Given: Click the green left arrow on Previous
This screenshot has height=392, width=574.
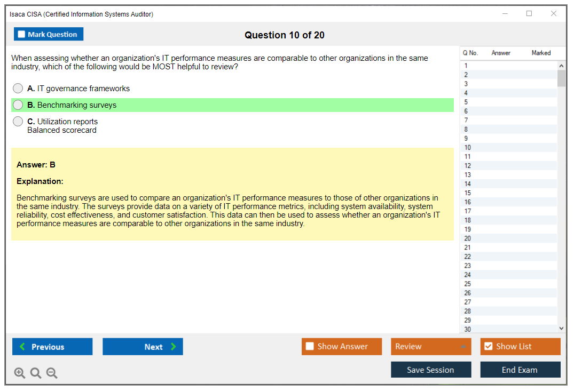Looking at the screenshot, I should click(22, 347).
